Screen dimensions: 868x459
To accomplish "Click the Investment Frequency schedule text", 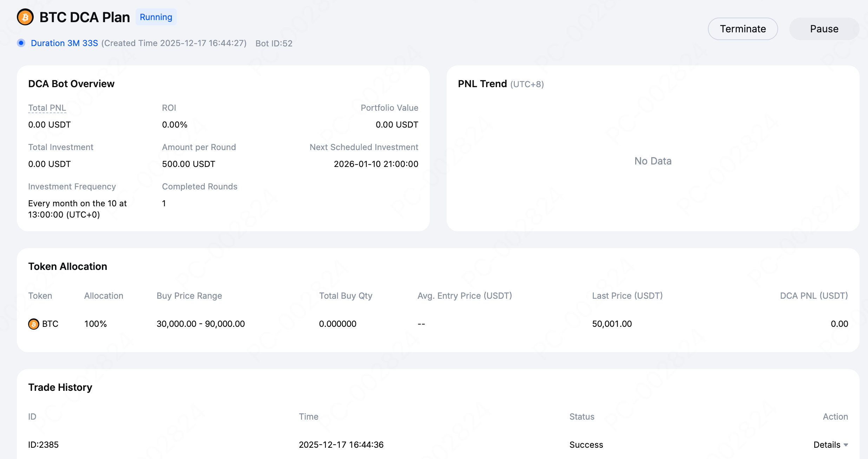I will coord(77,209).
